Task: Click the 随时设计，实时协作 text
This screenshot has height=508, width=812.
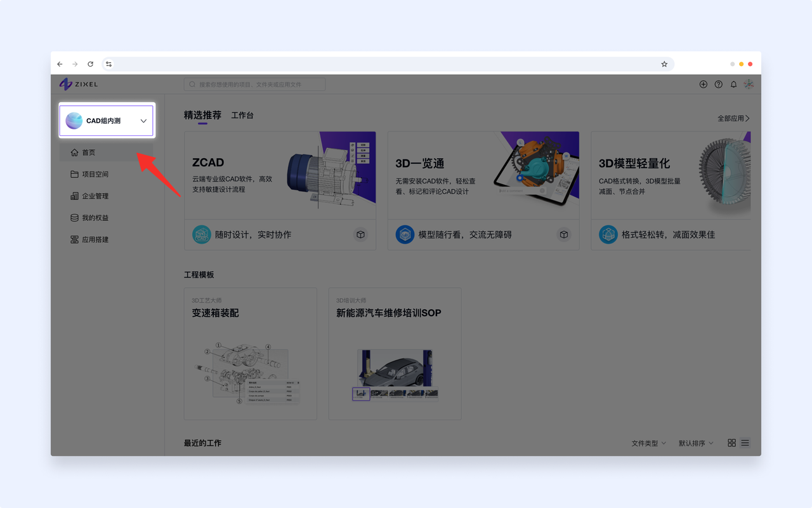Action: coord(253,235)
